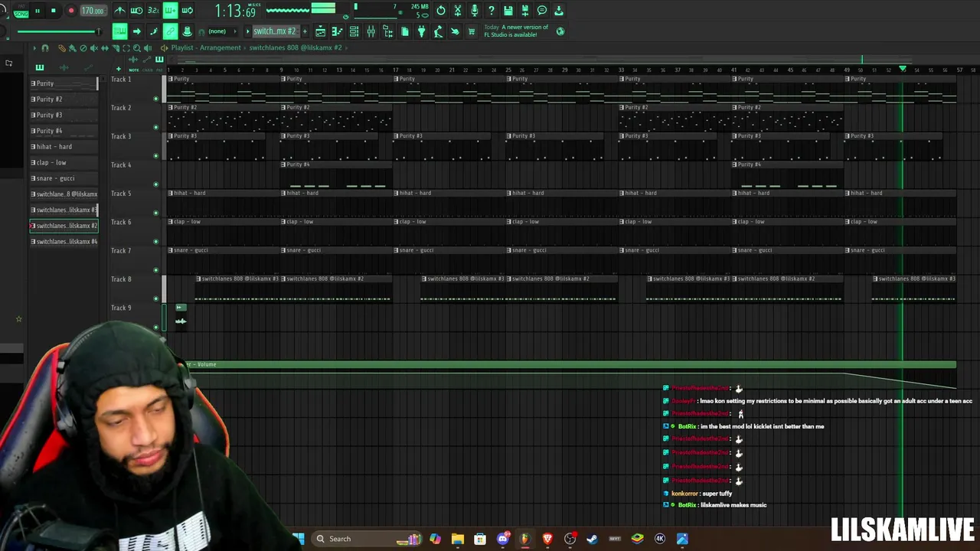
Task: Open playlist options menu arrow
Action: pyautogui.click(x=34, y=48)
